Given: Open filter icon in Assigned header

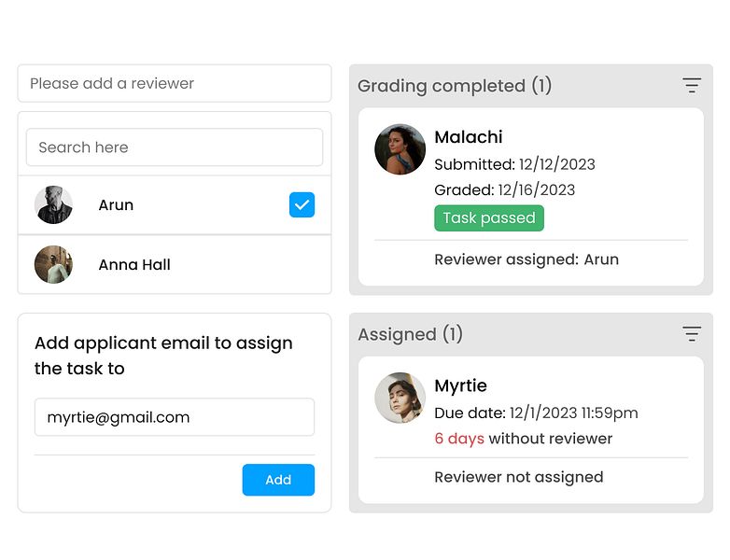Looking at the screenshot, I should 691,333.
